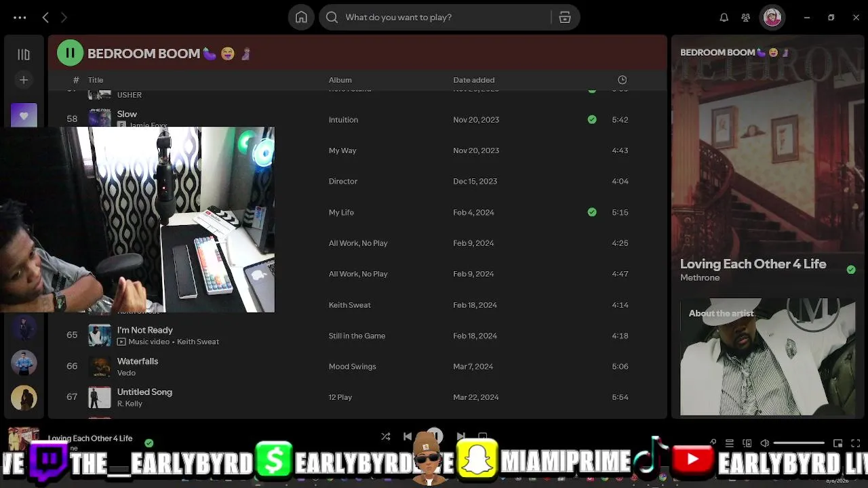Open the Still in the Game album
The height and width of the screenshot is (488, 868).
357,335
